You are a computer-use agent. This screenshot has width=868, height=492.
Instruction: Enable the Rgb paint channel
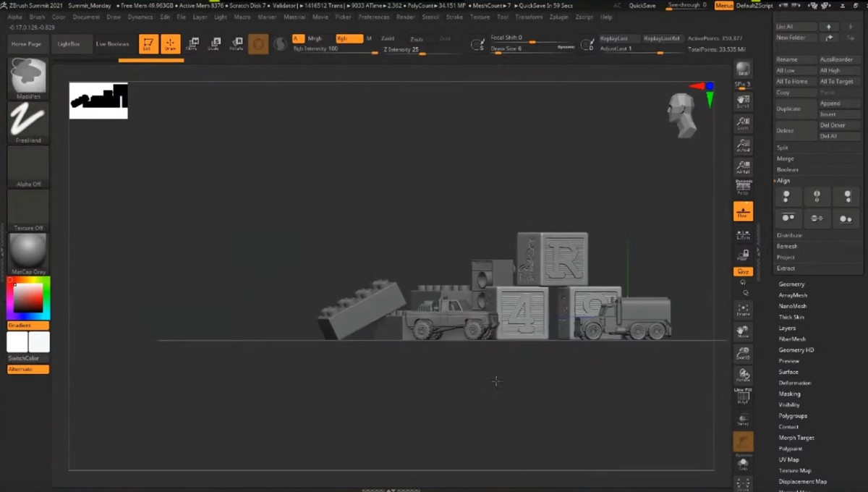pyautogui.click(x=349, y=38)
